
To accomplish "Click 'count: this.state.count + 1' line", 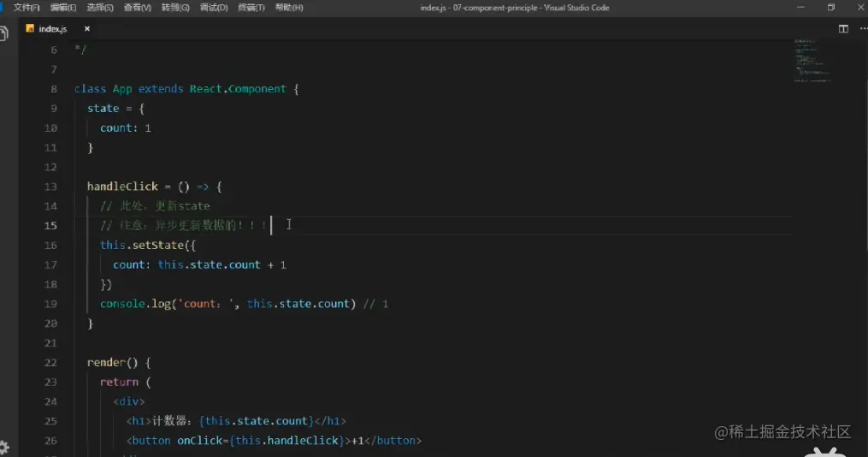I will pyautogui.click(x=200, y=264).
